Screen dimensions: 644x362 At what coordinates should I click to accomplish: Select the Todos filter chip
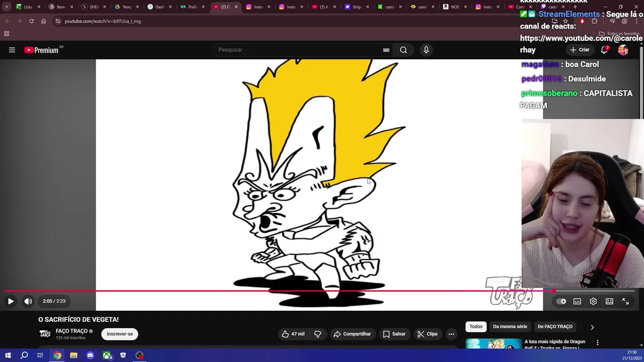pyautogui.click(x=476, y=327)
